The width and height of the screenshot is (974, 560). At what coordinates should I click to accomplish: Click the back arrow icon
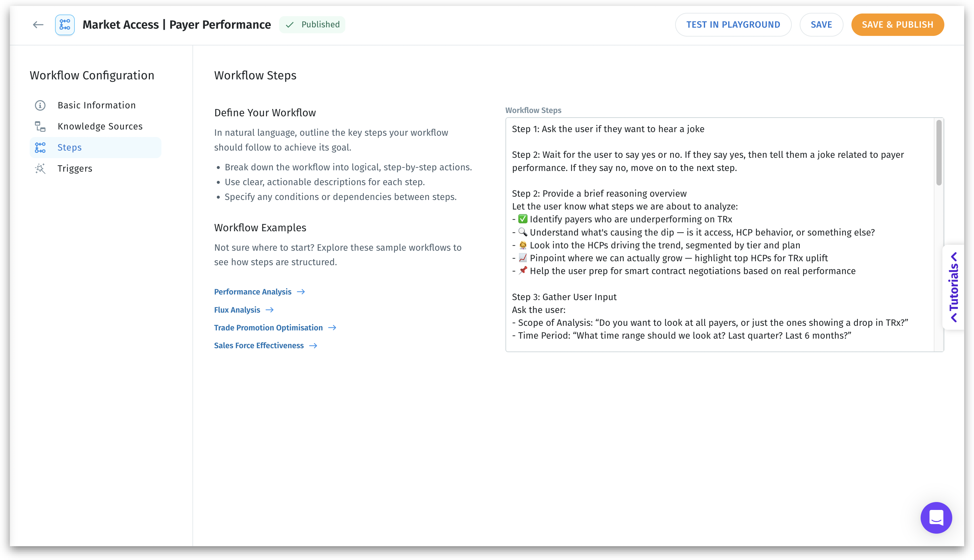coord(38,25)
